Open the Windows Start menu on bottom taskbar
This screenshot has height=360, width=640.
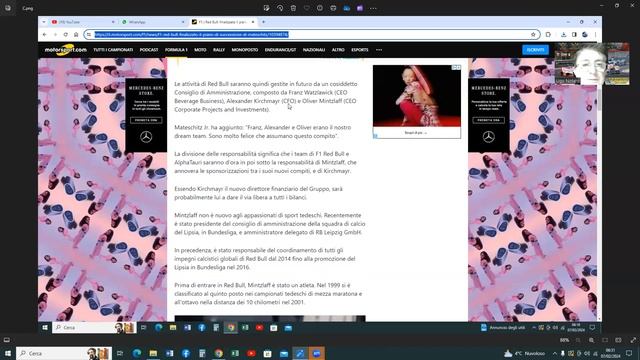point(8,353)
